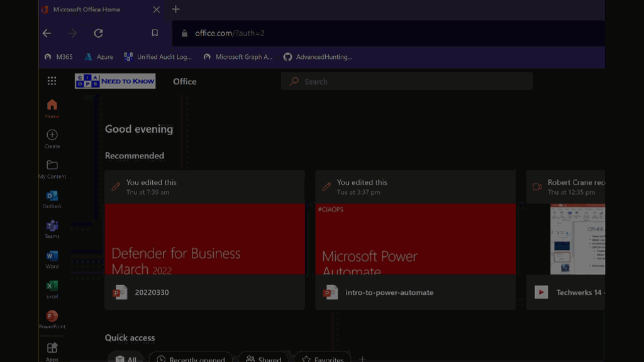The width and height of the screenshot is (644, 362).
Task: Open the M365 bookmark
Action: click(58, 57)
